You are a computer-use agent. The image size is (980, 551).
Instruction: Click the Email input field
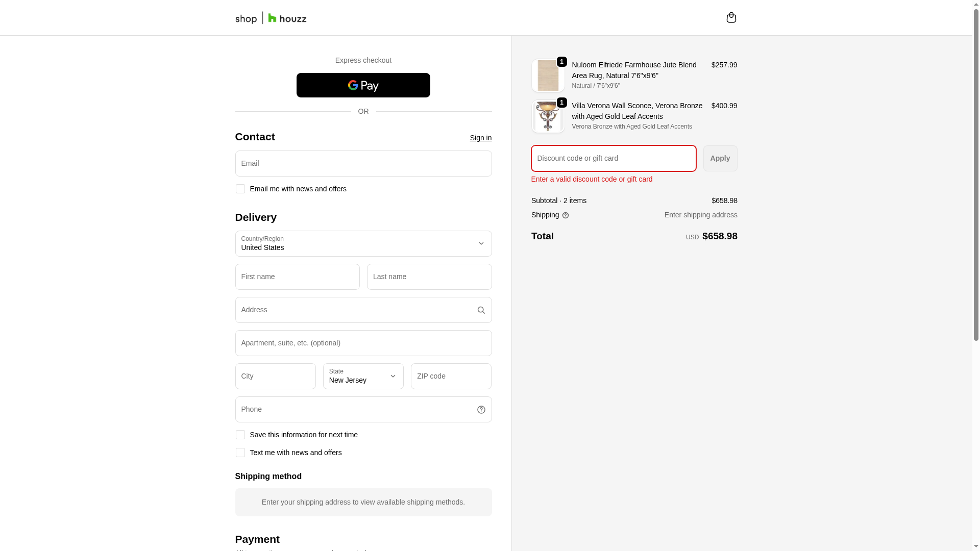pyautogui.click(x=363, y=164)
